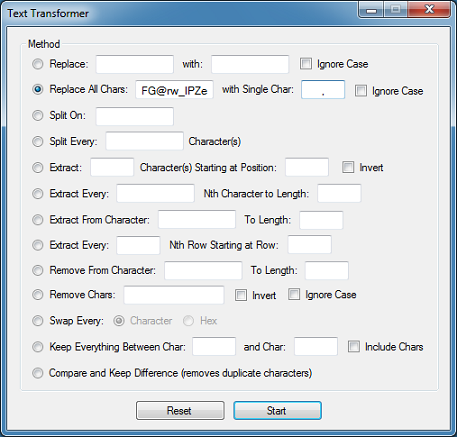Focus the Starting at Position field

point(307,167)
